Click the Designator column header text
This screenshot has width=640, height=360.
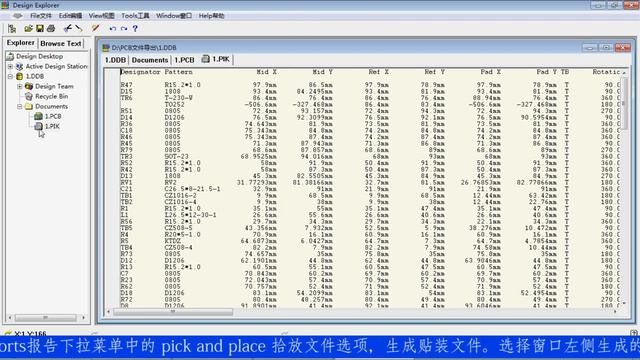tap(140, 72)
